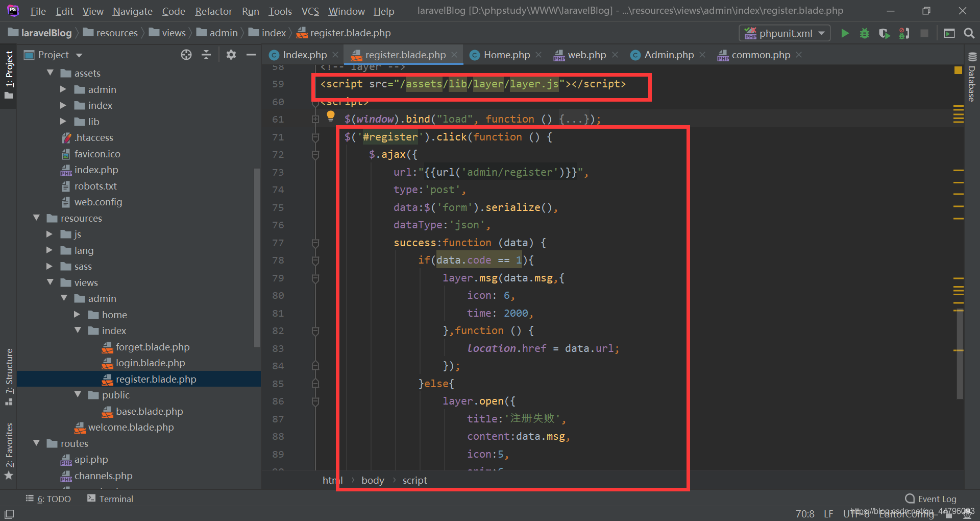Image resolution: width=980 pixels, height=521 pixels.
Task: Close the web.php editor tab
Action: point(615,55)
